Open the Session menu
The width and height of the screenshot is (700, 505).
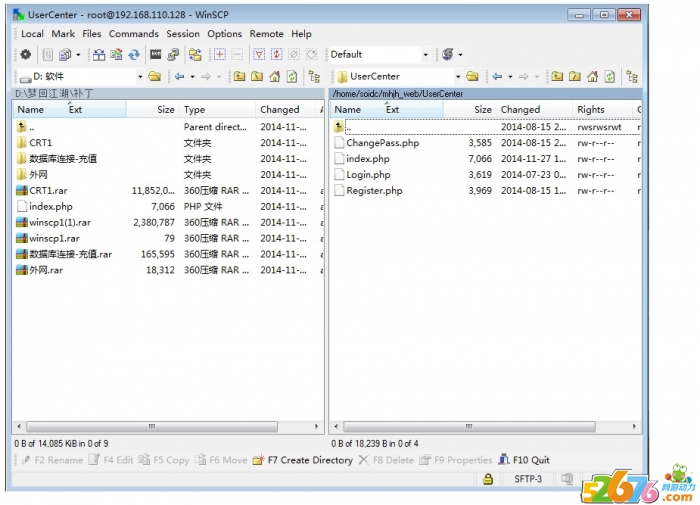(183, 33)
